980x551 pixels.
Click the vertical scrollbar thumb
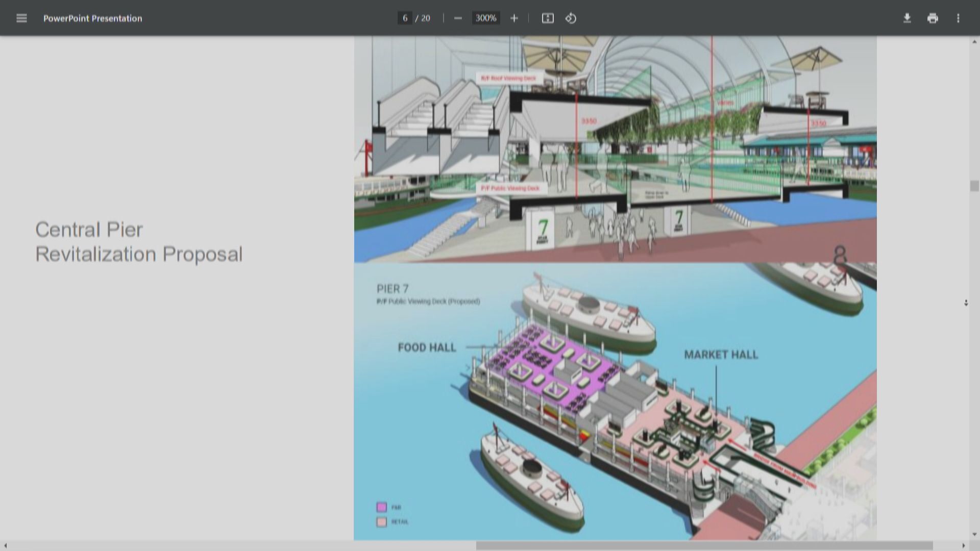click(974, 186)
